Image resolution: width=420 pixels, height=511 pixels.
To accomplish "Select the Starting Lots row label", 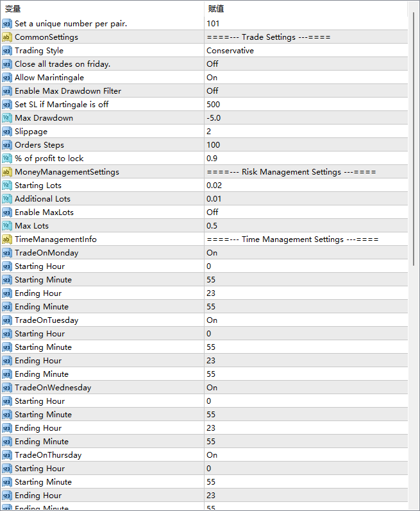I will click(38, 186).
